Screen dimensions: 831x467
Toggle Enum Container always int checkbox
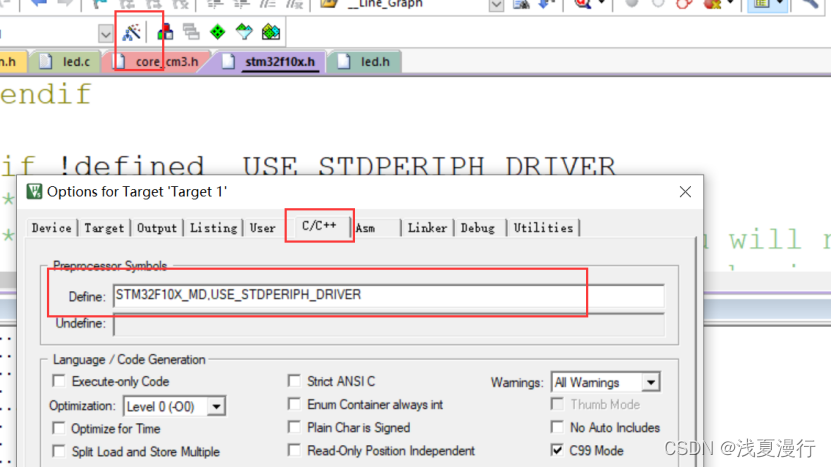tap(294, 404)
